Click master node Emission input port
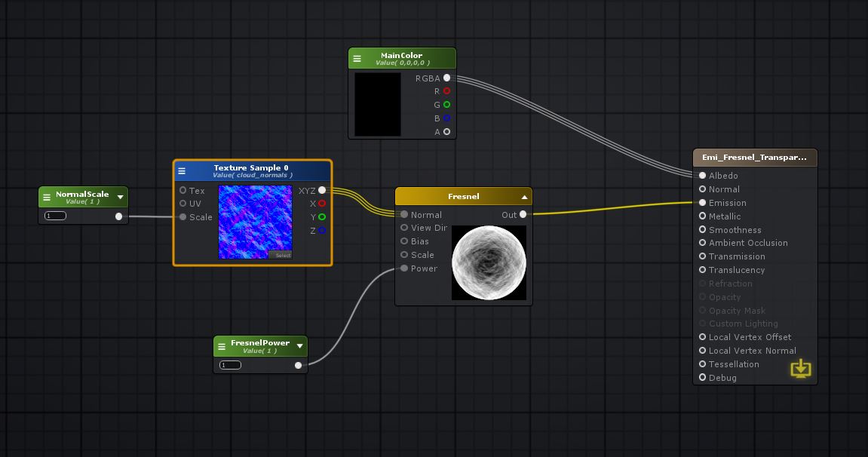The height and width of the screenshot is (457, 868). (702, 203)
